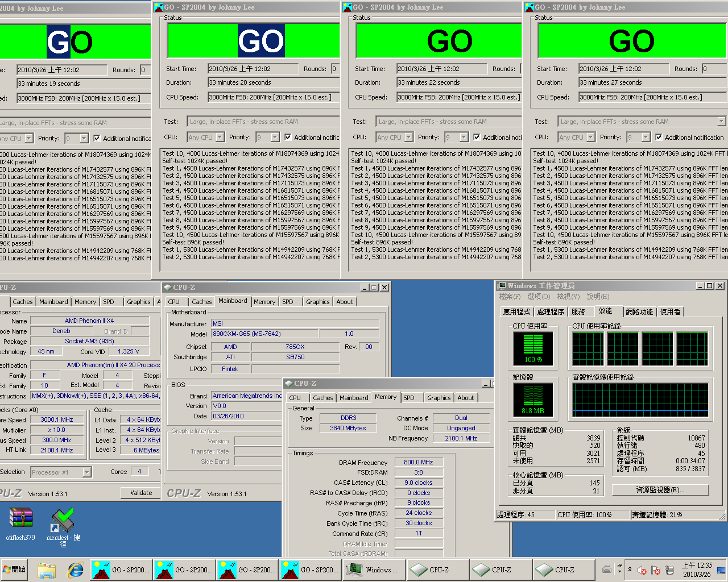Viewport: 728px width, 582px height.
Task: Click the 處理程序: 45 status bar entry
Action: pyautogui.click(x=525, y=514)
